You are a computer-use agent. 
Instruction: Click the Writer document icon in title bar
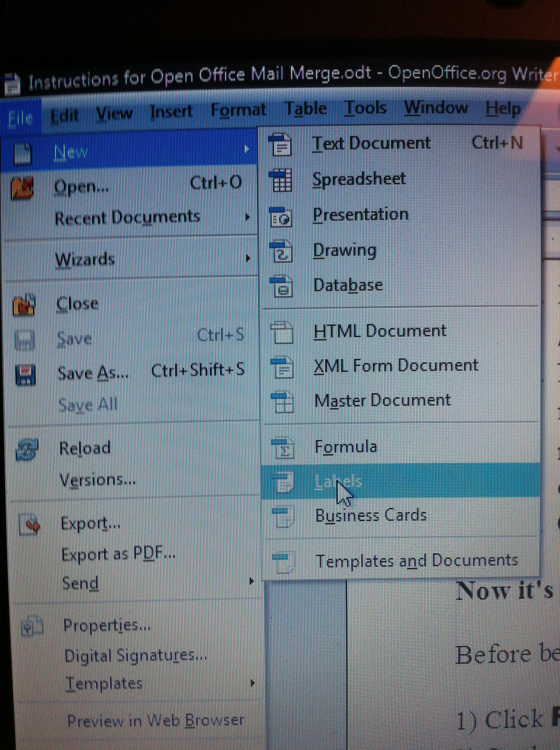tap(12, 84)
